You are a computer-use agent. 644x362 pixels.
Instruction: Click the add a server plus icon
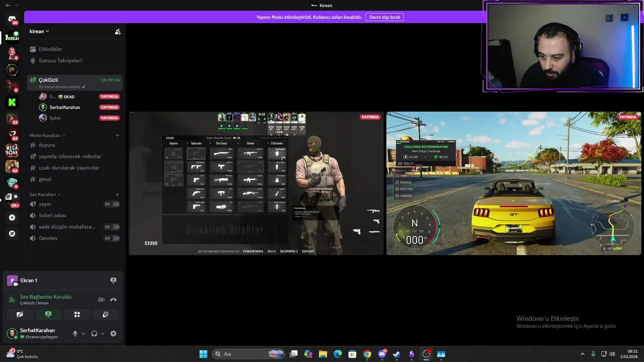tap(12, 218)
